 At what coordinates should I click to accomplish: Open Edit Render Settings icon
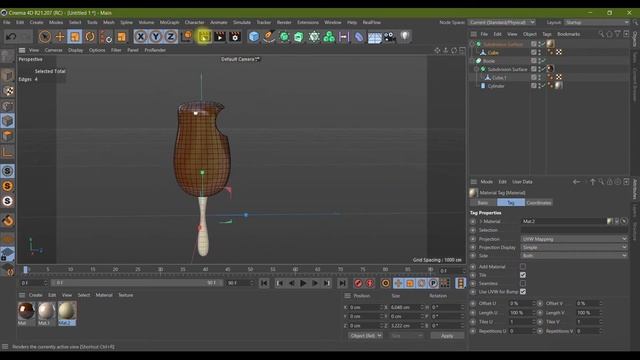pos(235,37)
